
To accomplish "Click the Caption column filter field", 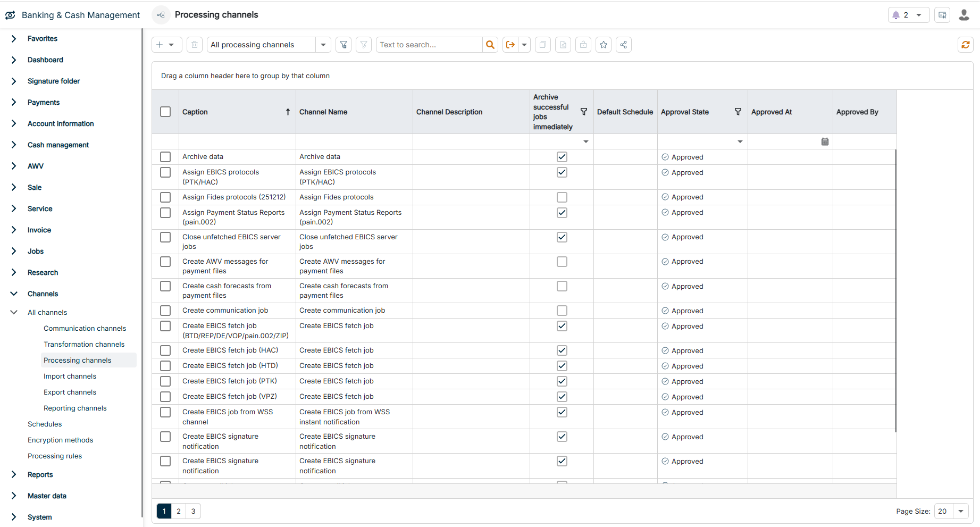I will click(x=237, y=141).
